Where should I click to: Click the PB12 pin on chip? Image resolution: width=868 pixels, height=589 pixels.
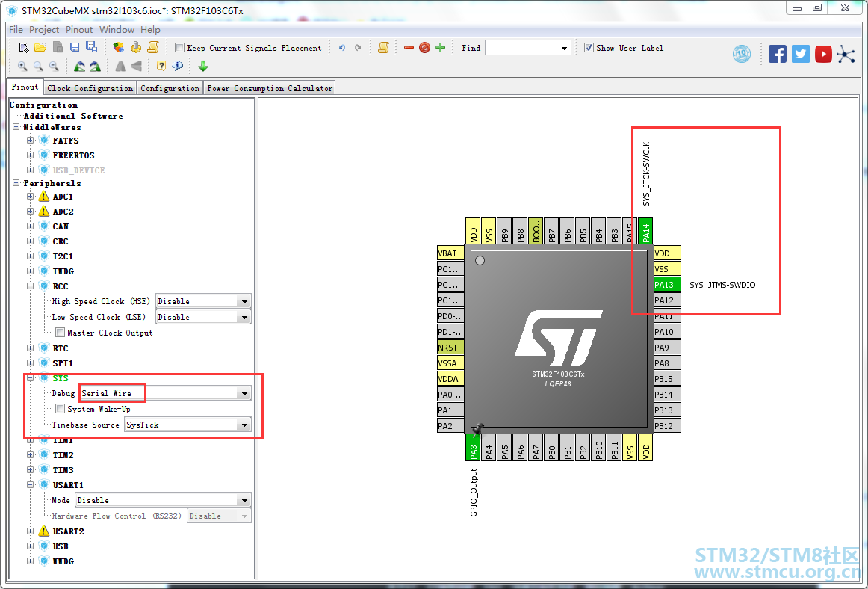667,426
